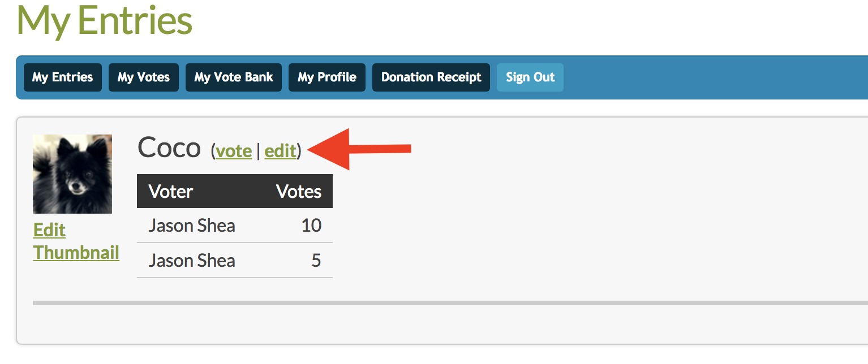868x364 pixels.
Task: Click the gray divider bar below entry
Action: [450, 303]
